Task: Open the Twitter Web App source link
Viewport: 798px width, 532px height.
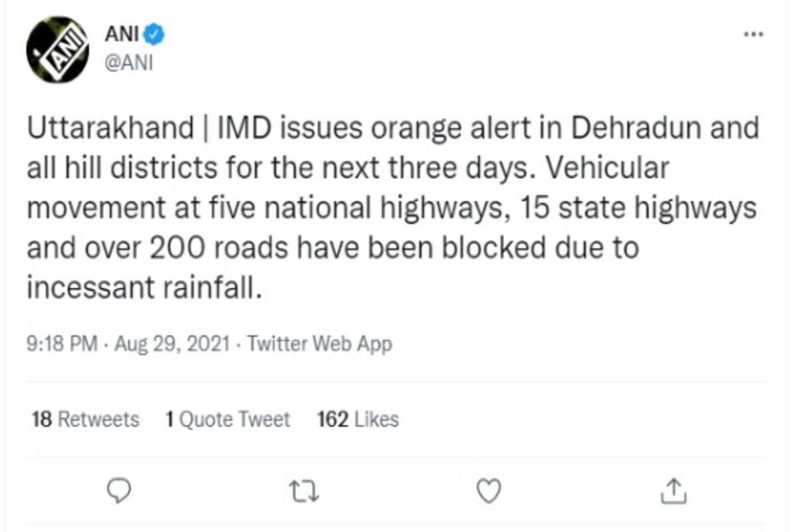Action: point(319,344)
